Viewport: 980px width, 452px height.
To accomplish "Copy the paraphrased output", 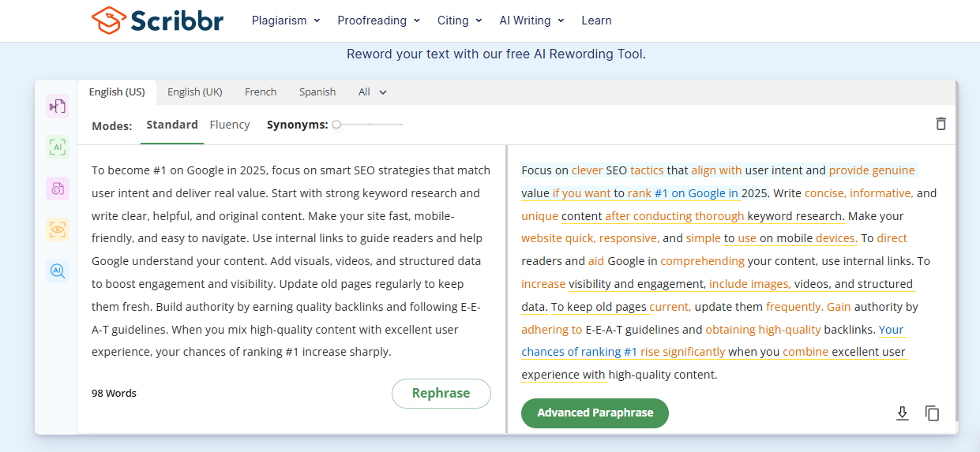I will pyautogui.click(x=933, y=413).
